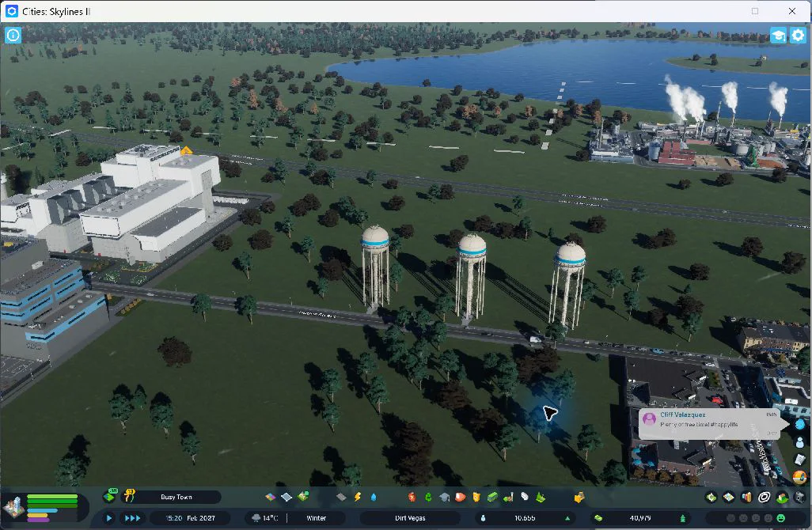Open the Roads build menu
This screenshot has height=530, width=812.
tap(341, 497)
